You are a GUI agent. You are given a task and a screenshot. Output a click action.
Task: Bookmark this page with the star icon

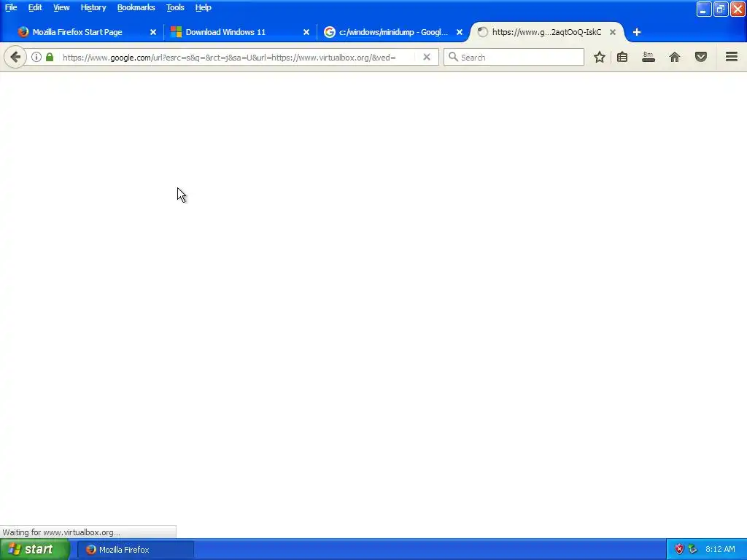[600, 57]
